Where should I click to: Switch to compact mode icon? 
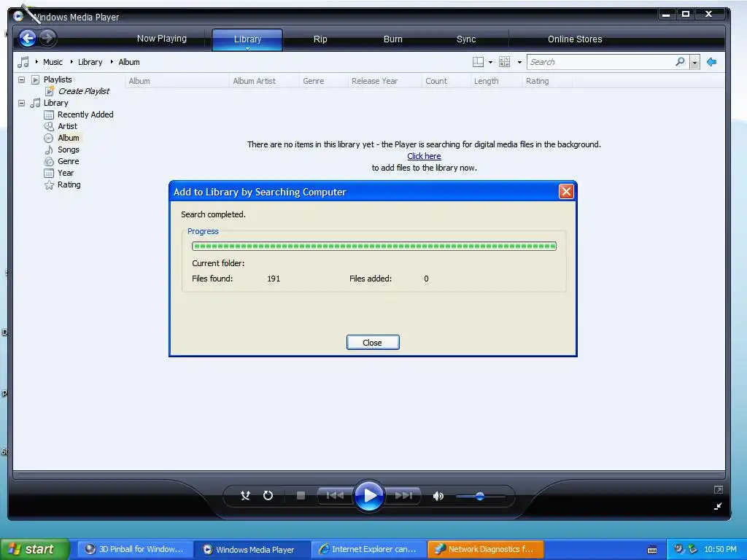[718, 506]
